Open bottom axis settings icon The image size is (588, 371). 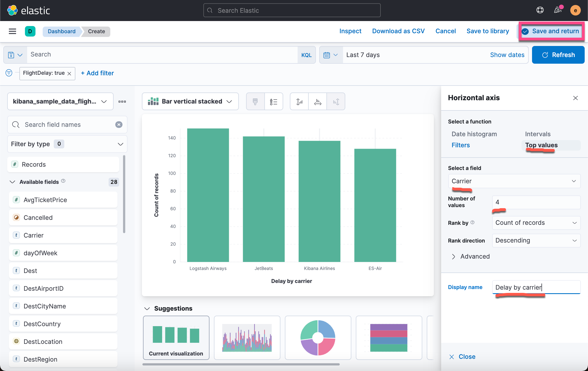[318, 102]
